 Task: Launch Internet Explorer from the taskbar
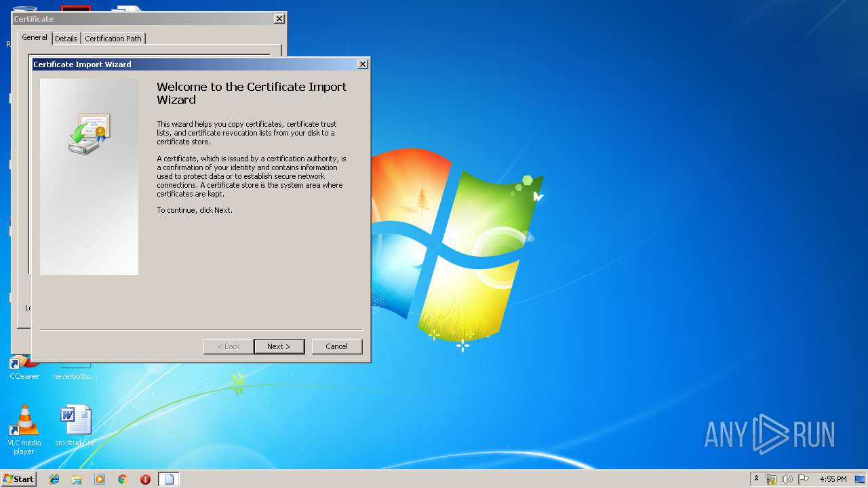54,479
